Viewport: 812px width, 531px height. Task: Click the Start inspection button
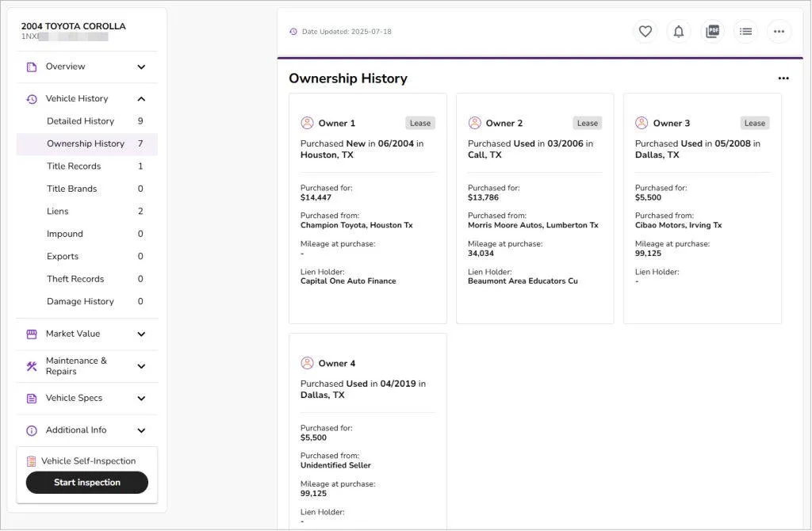(x=87, y=483)
